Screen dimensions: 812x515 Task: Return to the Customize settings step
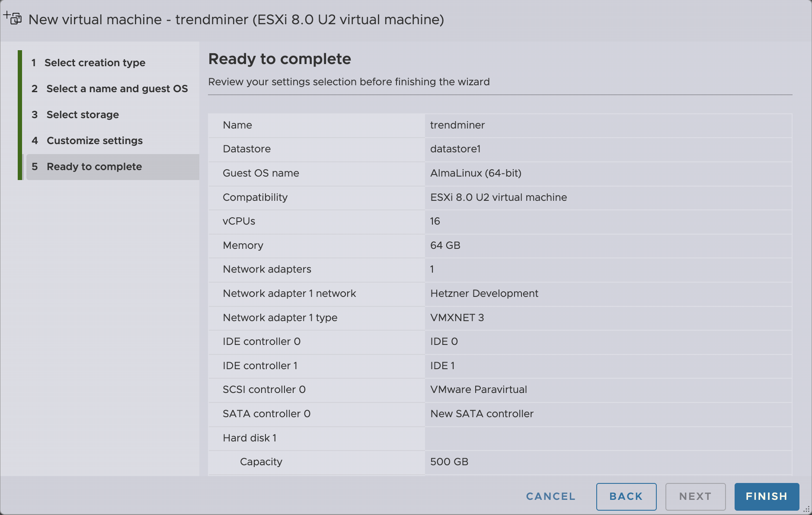[x=94, y=140]
